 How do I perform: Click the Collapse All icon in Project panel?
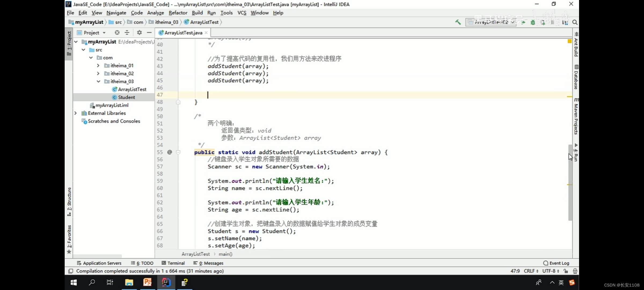point(127,32)
